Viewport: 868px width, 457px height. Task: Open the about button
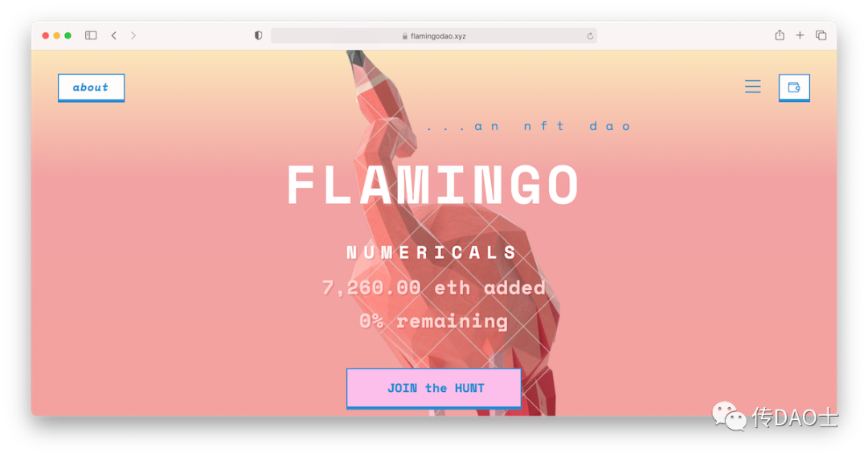point(92,88)
